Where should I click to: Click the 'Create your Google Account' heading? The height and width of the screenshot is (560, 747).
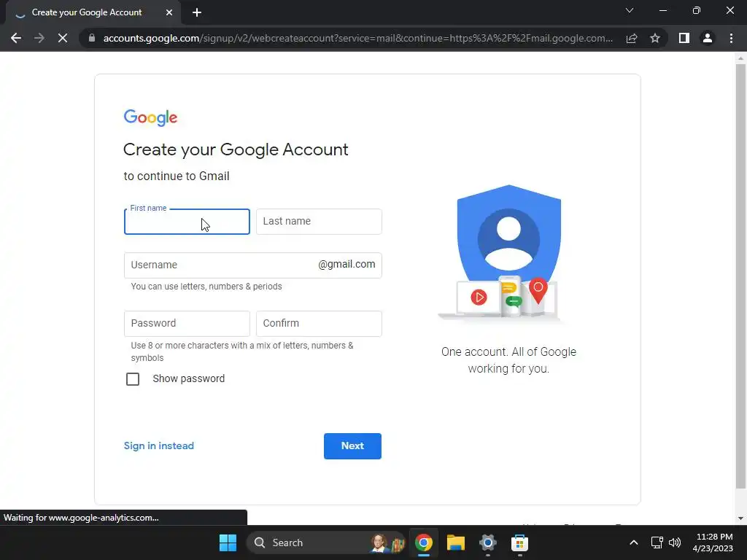point(236,149)
